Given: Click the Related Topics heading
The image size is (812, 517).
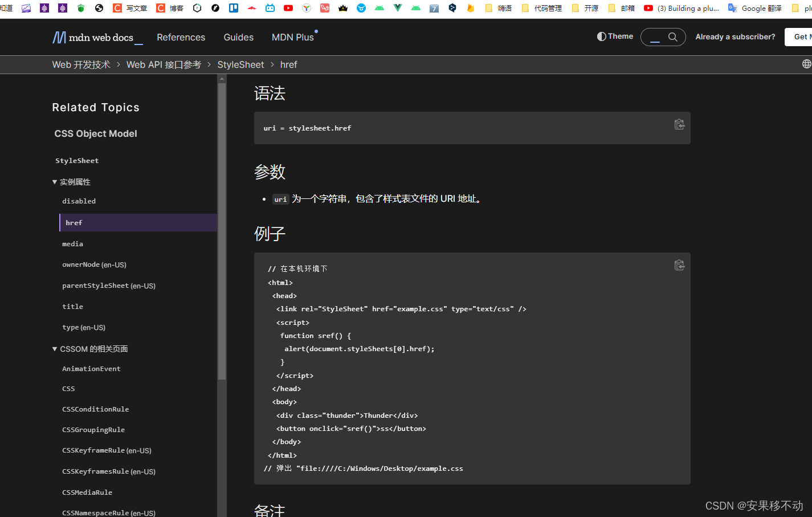Looking at the screenshot, I should click(x=96, y=107).
